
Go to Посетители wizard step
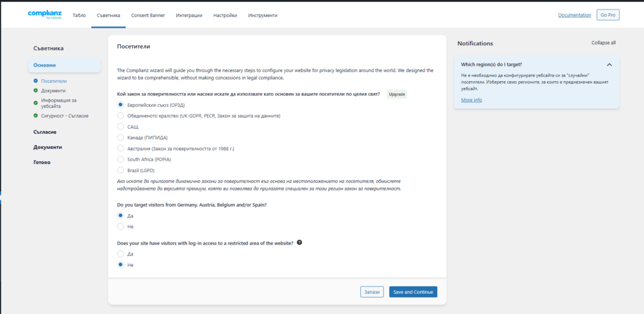(54, 81)
